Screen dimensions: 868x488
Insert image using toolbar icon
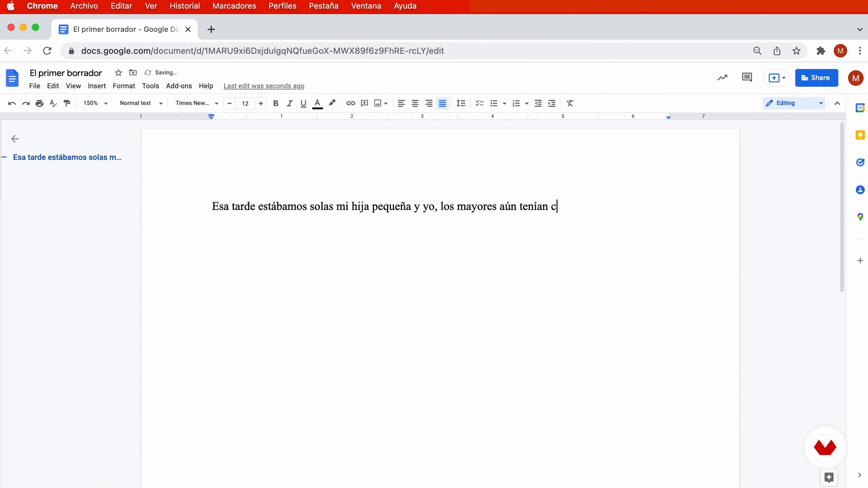coord(378,103)
